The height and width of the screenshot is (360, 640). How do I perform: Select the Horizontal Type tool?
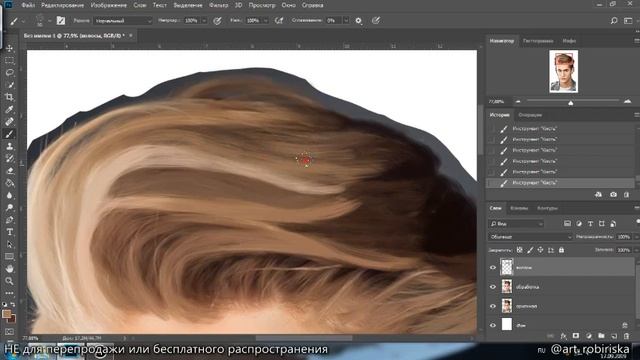point(9,232)
